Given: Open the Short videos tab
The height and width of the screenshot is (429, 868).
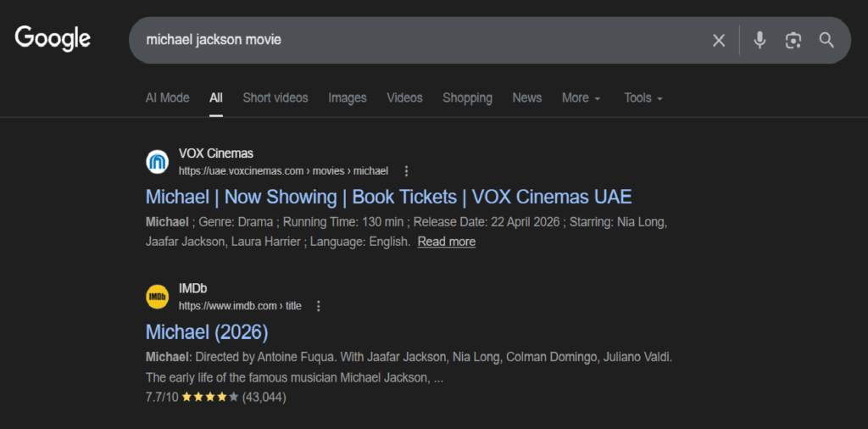Looking at the screenshot, I should (x=275, y=98).
